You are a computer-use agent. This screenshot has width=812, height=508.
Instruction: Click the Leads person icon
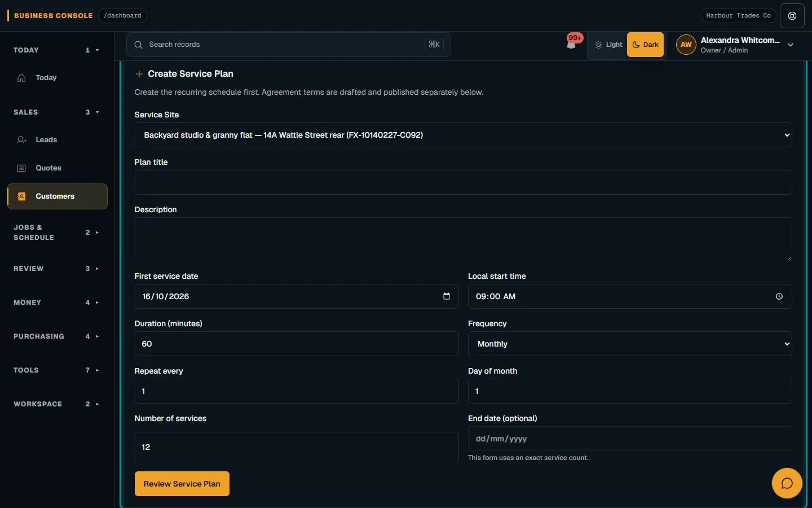[x=21, y=140]
